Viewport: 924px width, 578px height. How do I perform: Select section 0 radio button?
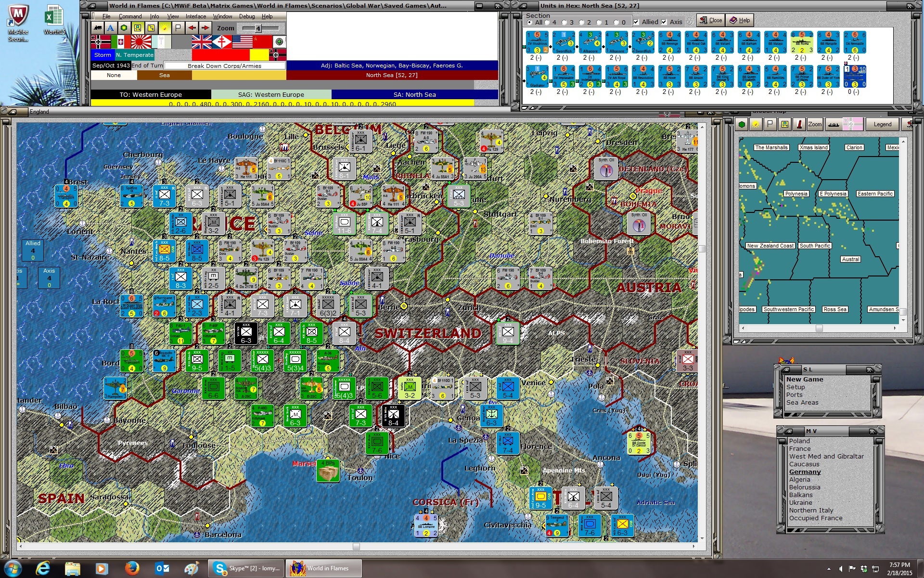[616, 22]
